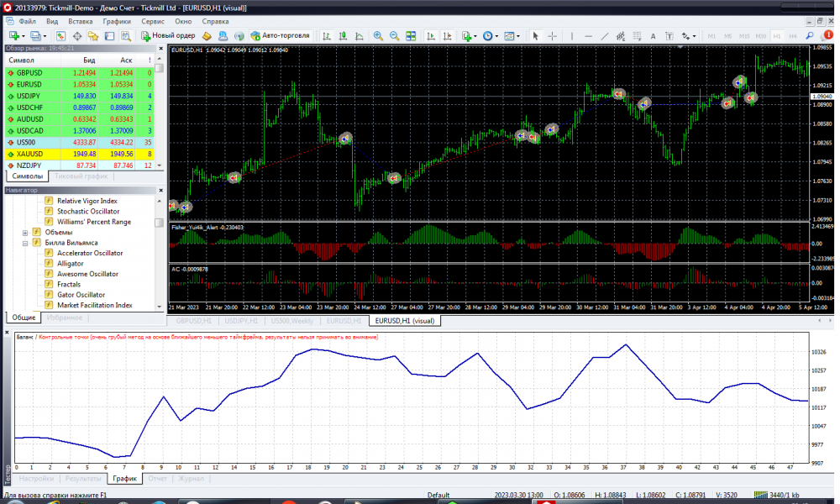
Task: Open the GBPUSD,H1 chart tab
Action: (194, 321)
